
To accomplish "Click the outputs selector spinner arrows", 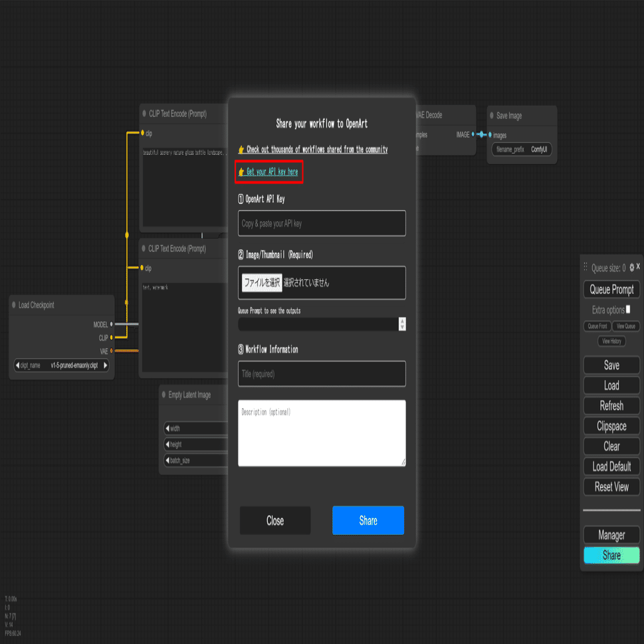I will [x=402, y=324].
